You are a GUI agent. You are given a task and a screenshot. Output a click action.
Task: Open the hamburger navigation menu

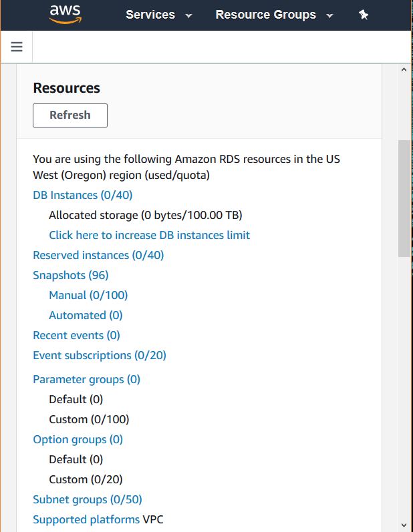17,47
